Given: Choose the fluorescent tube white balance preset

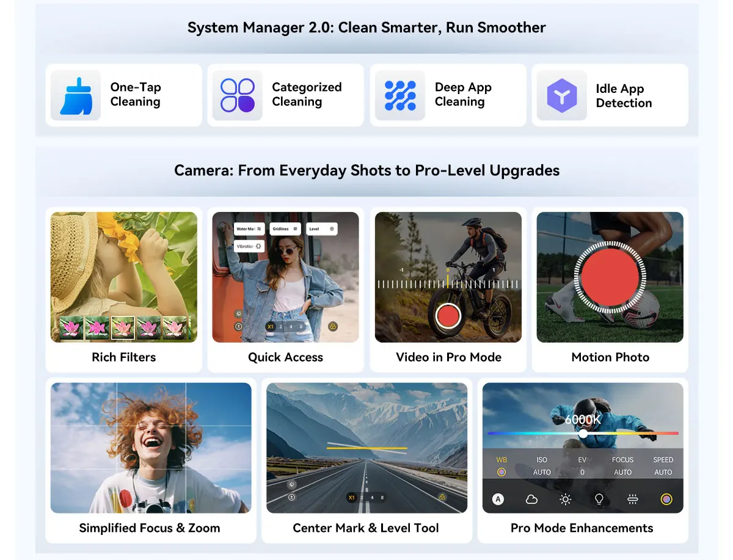Looking at the screenshot, I should tap(633, 499).
